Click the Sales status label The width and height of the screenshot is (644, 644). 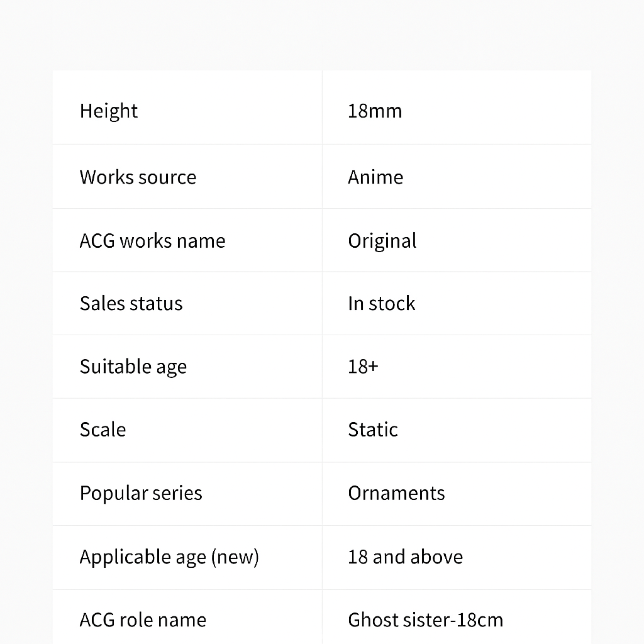tap(131, 304)
